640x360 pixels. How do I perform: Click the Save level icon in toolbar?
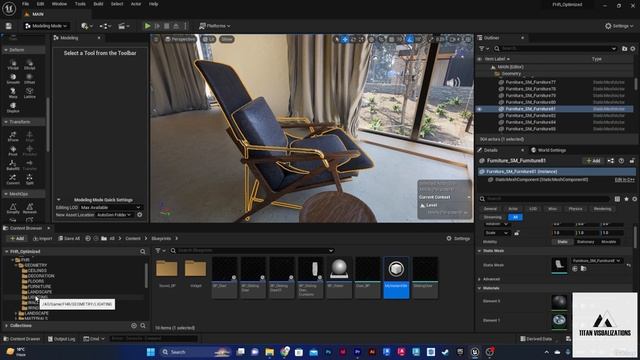(x=9, y=26)
